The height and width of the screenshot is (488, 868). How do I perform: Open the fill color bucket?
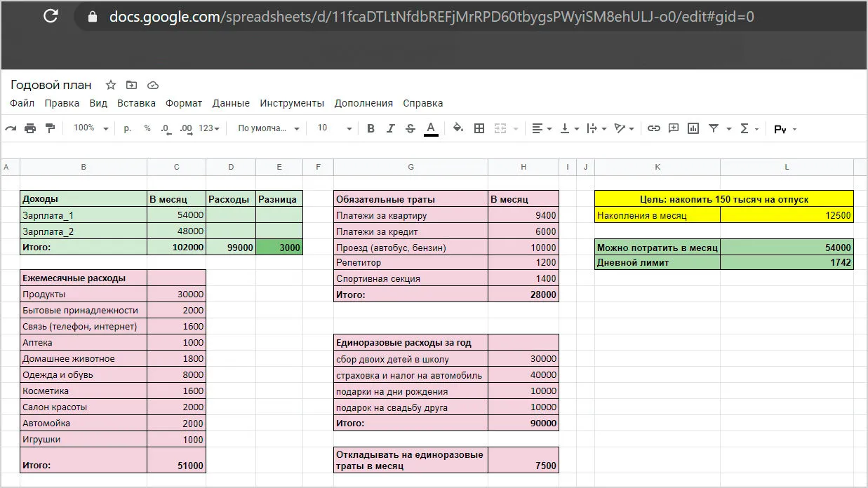[458, 128]
